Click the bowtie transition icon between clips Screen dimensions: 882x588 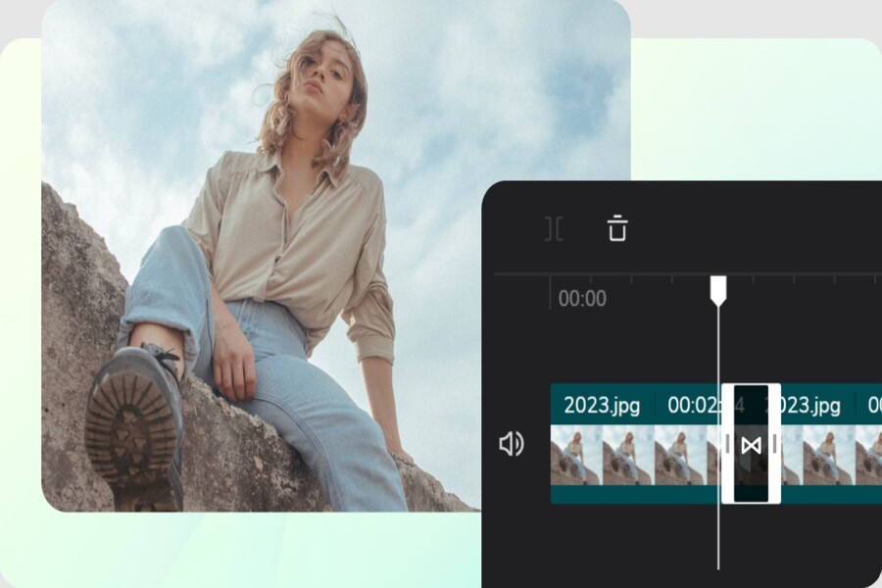751,446
